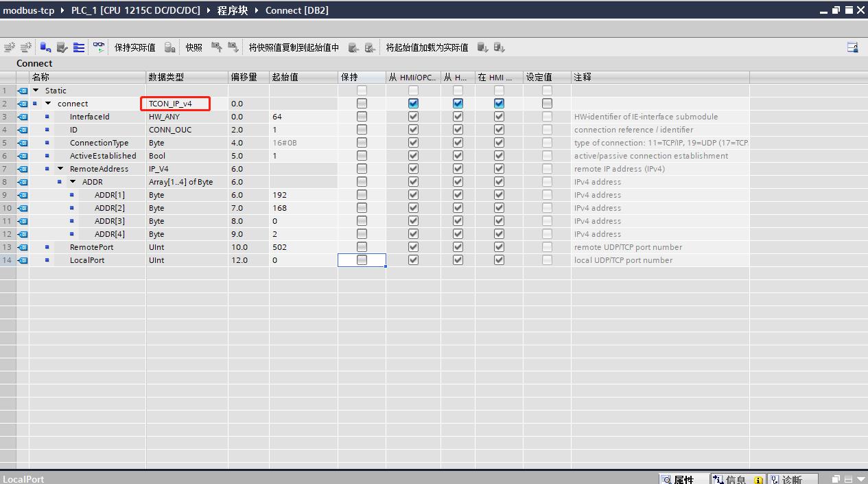Click second snapshot icon after 快照

(x=233, y=47)
